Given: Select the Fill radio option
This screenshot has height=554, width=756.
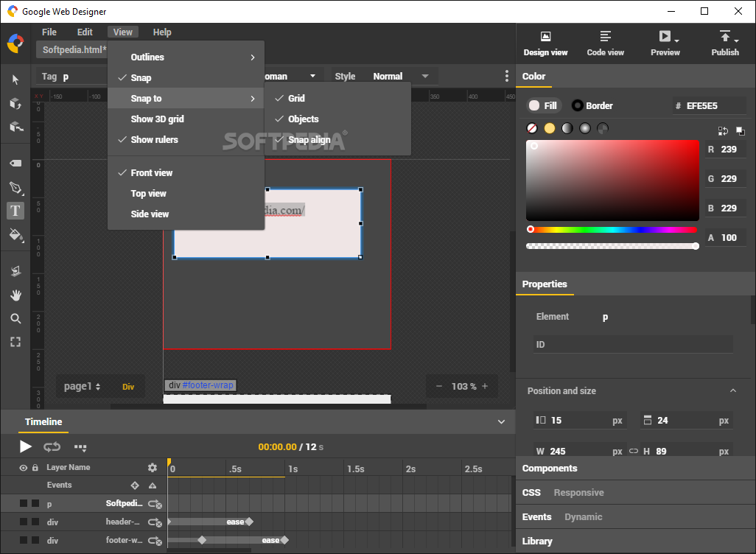Looking at the screenshot, I should [543, 105].
